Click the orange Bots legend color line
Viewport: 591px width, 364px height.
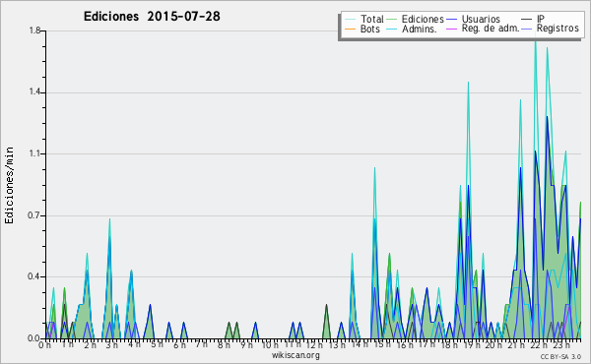click(350, 30)
